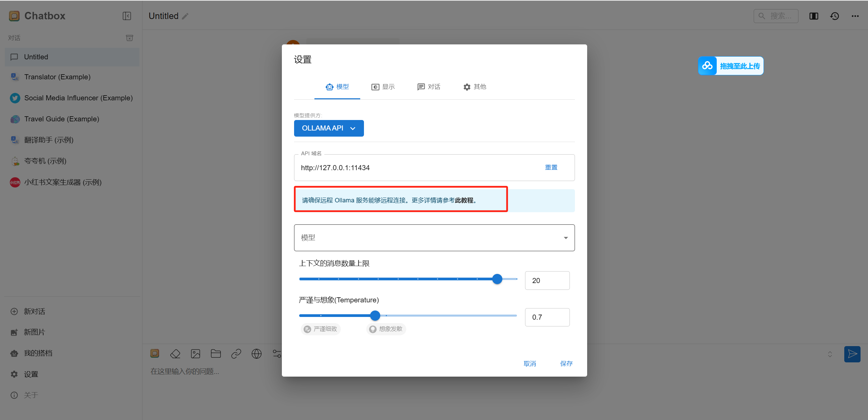Switch to the 模型 settings tab
The image size is (868, 420).
(337, 87)
